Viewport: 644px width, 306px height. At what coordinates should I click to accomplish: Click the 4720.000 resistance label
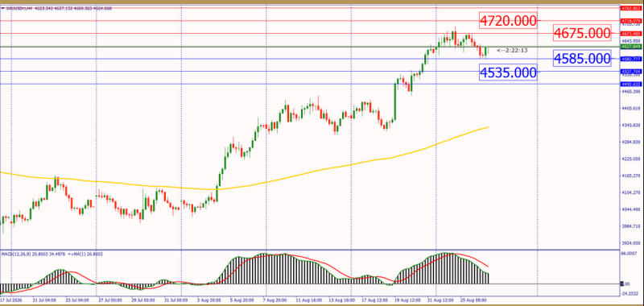pos(508,21)
